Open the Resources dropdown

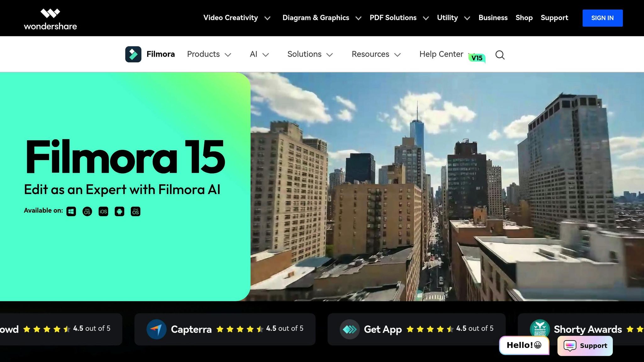(376, 54)
